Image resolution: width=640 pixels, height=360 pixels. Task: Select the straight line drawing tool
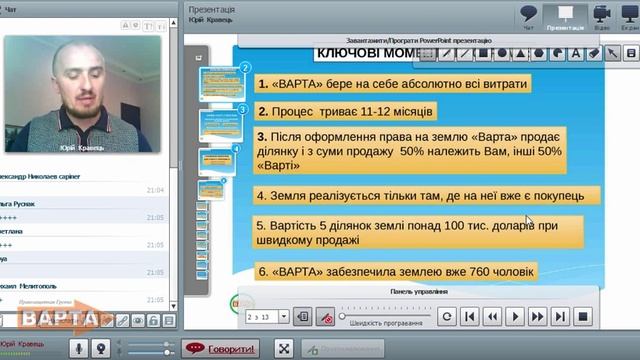(x=464, y=53)
